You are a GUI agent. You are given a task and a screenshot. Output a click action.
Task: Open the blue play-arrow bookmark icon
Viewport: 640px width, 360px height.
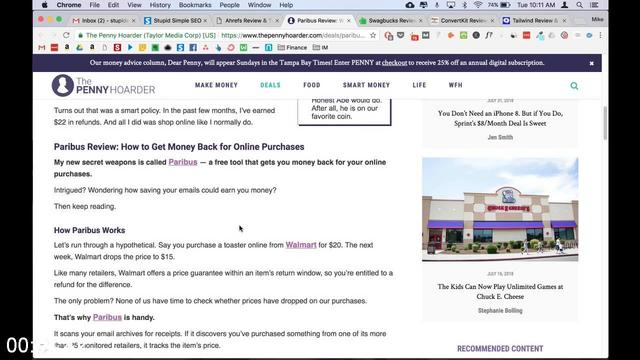130,48
